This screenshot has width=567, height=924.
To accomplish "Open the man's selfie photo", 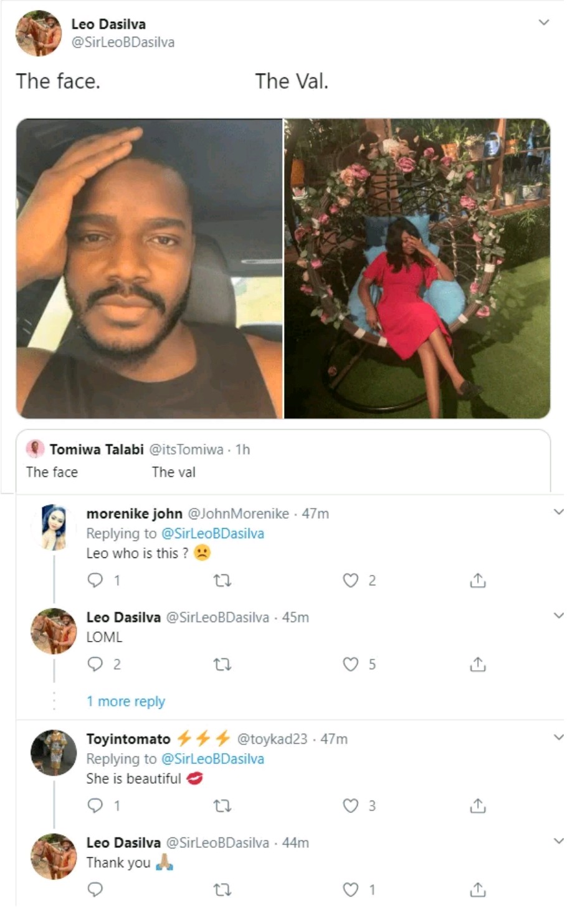I will pos(150,268).
